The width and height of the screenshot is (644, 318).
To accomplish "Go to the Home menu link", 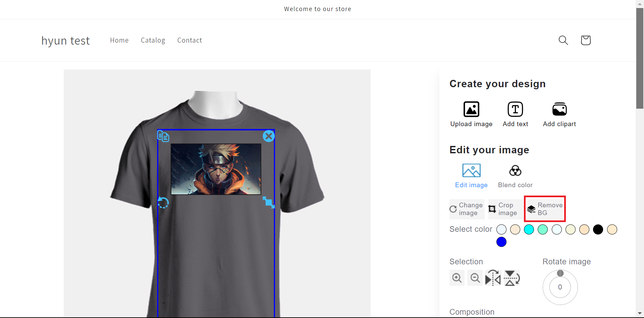I will pos(119,40).
